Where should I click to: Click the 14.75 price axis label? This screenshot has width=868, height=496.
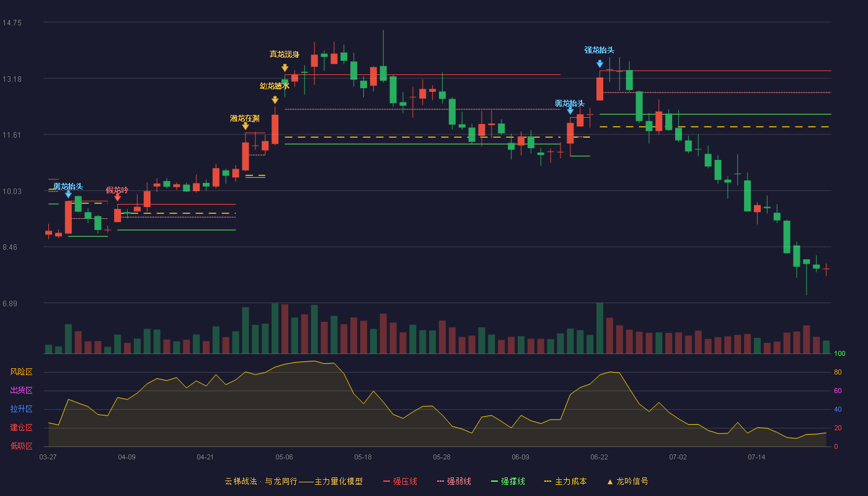pos(12,23)
